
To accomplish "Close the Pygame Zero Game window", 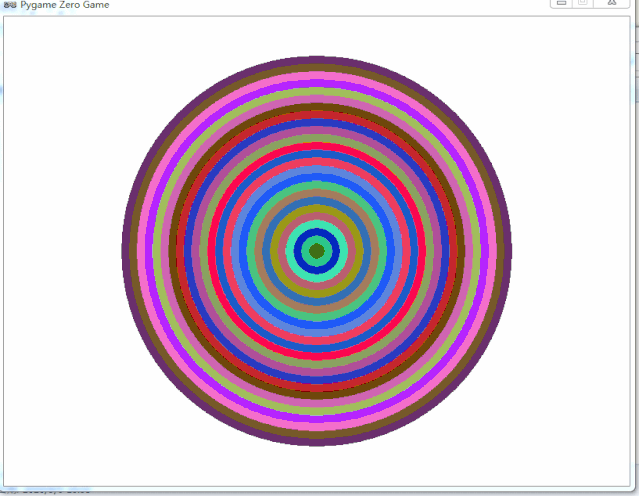I will tap(612, 3).
